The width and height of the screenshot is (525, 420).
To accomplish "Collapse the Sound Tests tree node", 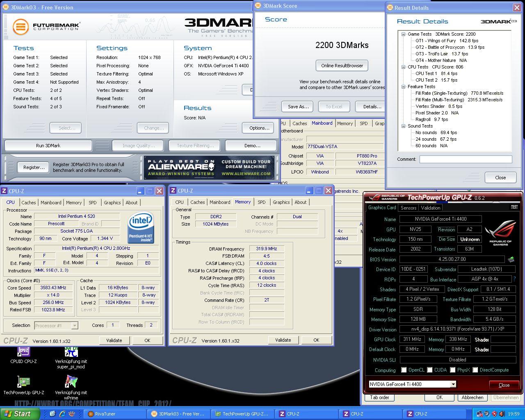I will 403,126.
